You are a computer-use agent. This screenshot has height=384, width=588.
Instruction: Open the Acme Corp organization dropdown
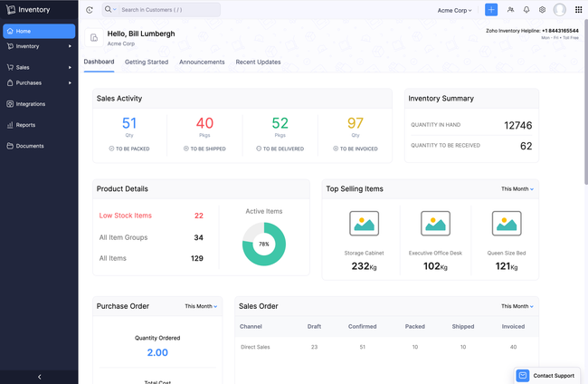[x=455, y=10]
